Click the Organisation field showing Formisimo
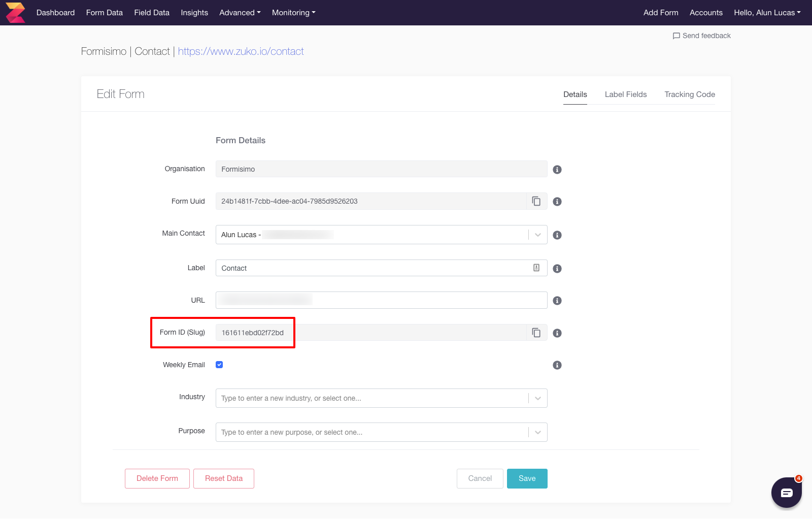The image size is (812, 519). coord(382,169)
